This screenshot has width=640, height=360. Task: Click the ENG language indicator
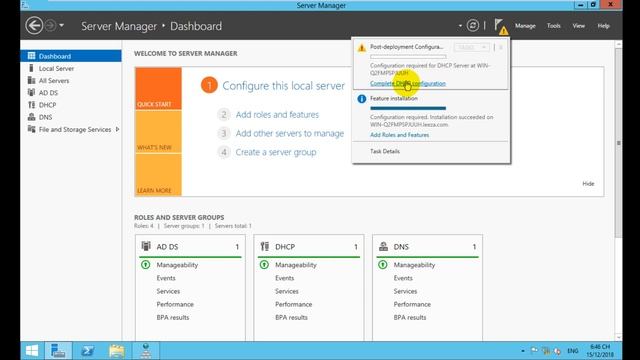click(573, 351)
